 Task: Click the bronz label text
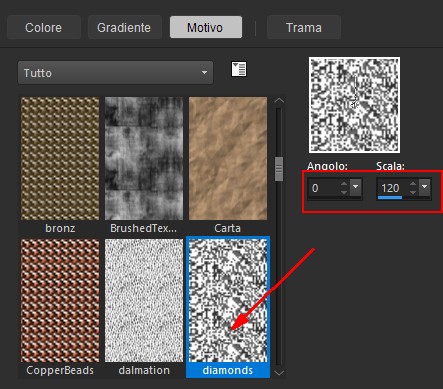(x=60, y=228)
